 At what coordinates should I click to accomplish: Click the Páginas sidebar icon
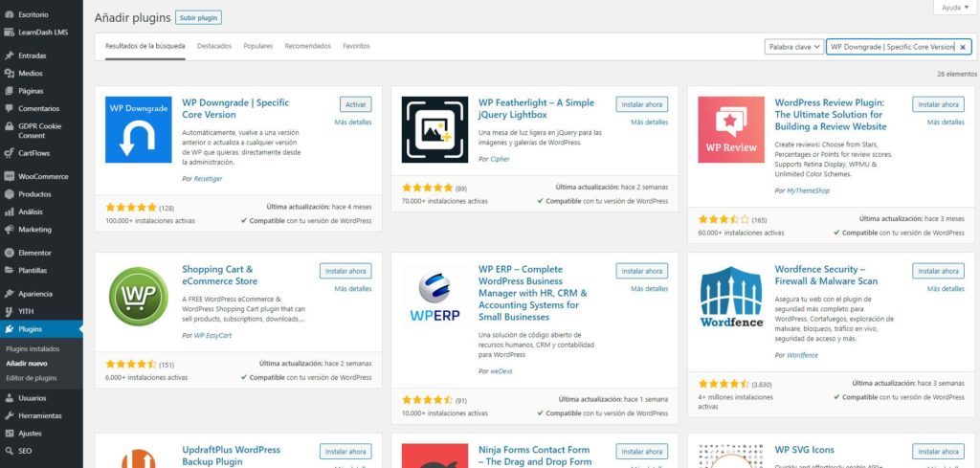pyautogui.click(x=9, y=91)
